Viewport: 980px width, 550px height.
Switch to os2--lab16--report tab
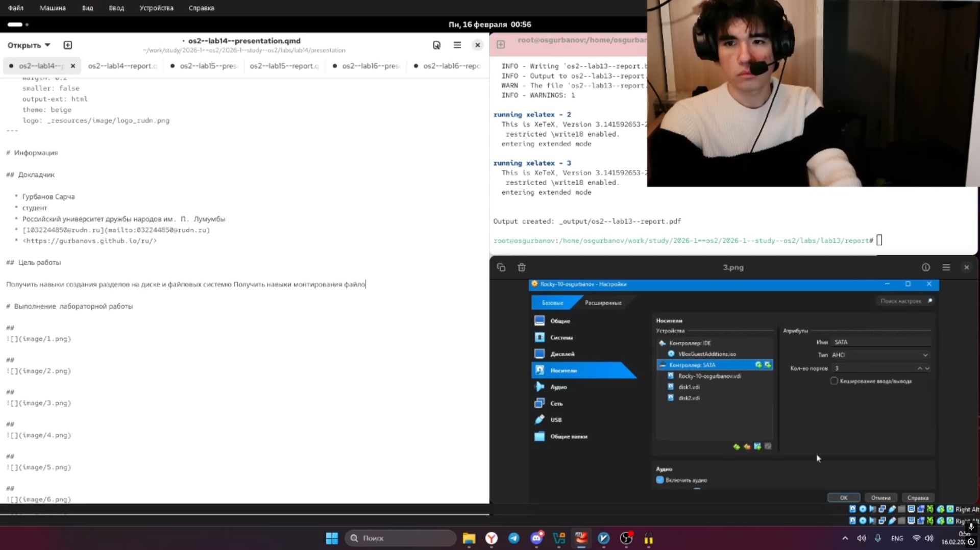tap(447, 66)
